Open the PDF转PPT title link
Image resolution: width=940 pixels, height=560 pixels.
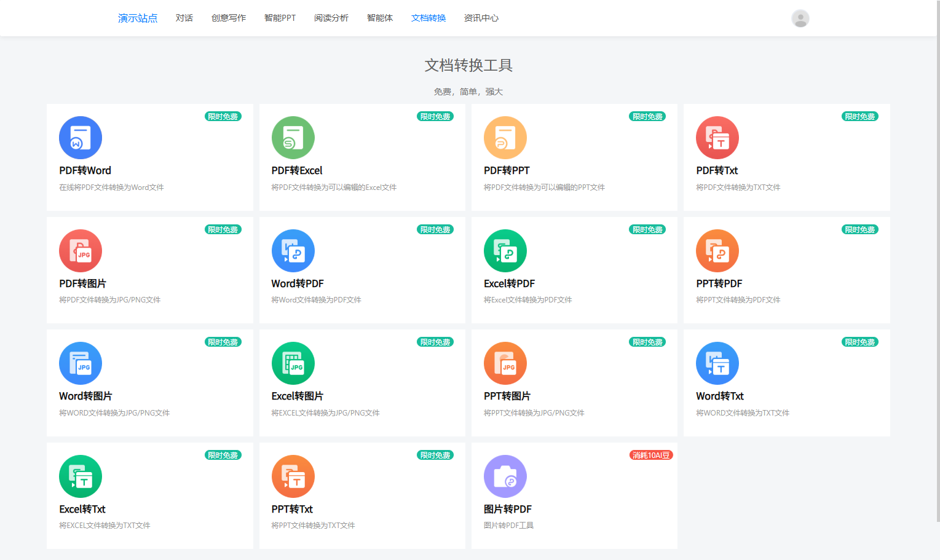point(507,170)
